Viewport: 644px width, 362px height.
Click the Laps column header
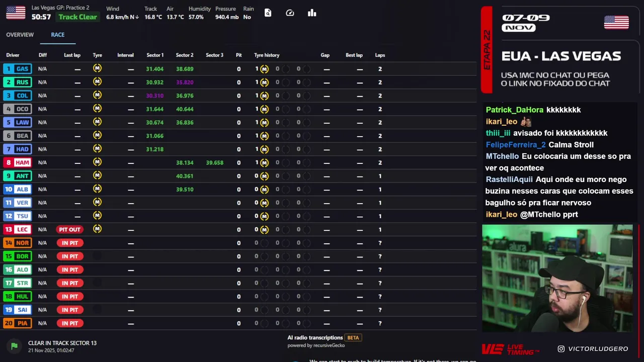tap(380, 55)
